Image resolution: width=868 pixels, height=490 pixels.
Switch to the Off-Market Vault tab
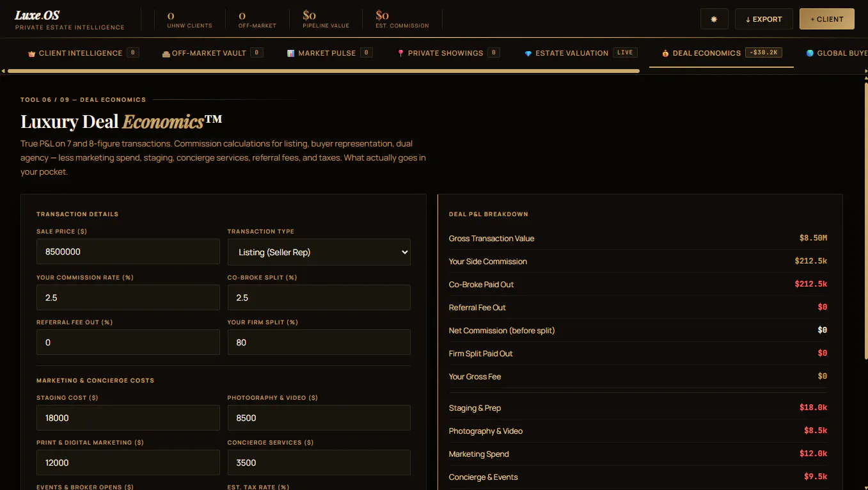coord(212,53)
